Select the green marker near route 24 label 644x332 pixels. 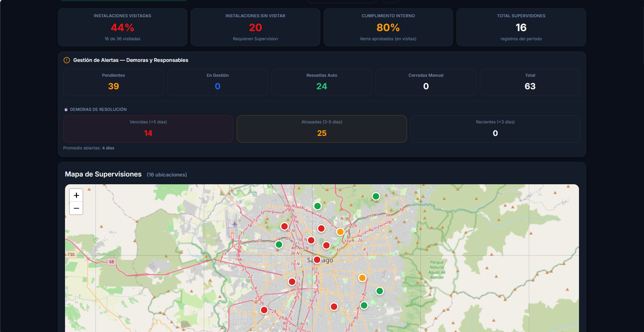(279, 244)
